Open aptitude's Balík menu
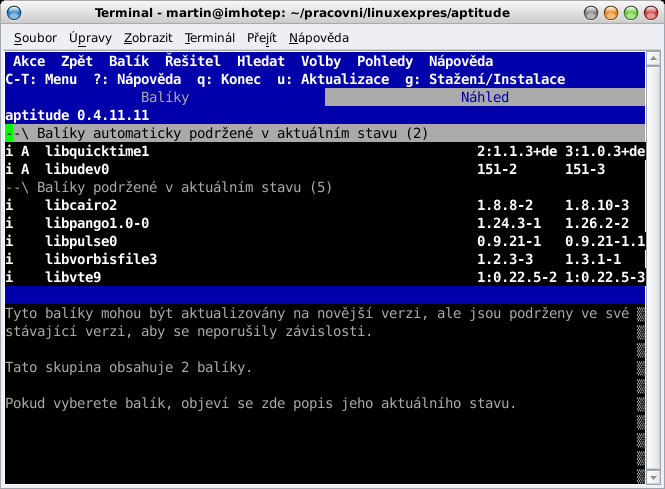 point(129,61)
